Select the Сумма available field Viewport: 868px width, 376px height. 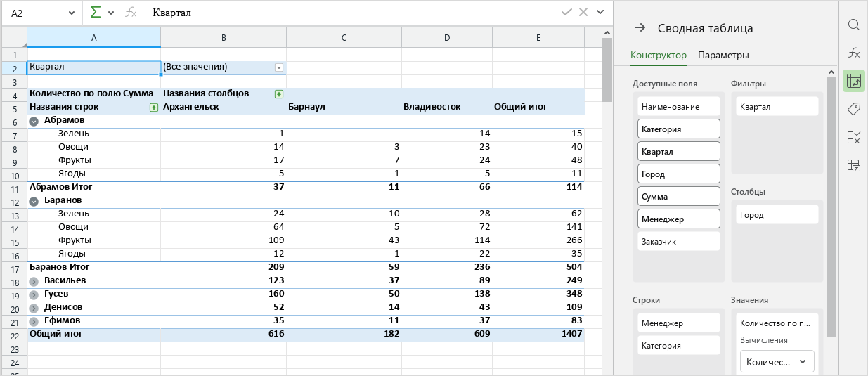[x=679, y=197]
